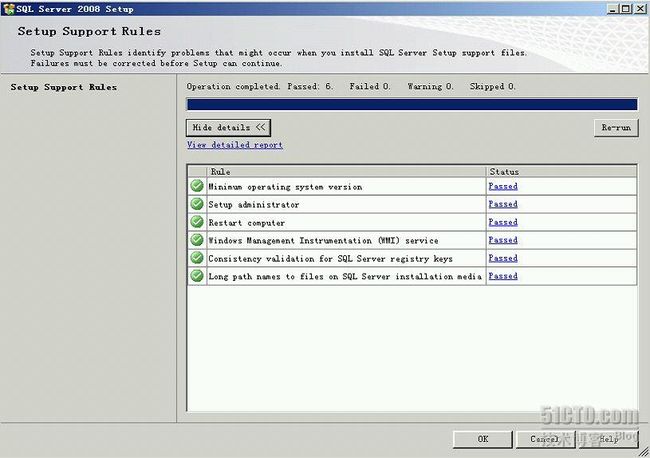Open Passed status for WMI service rule

point(503,240)
